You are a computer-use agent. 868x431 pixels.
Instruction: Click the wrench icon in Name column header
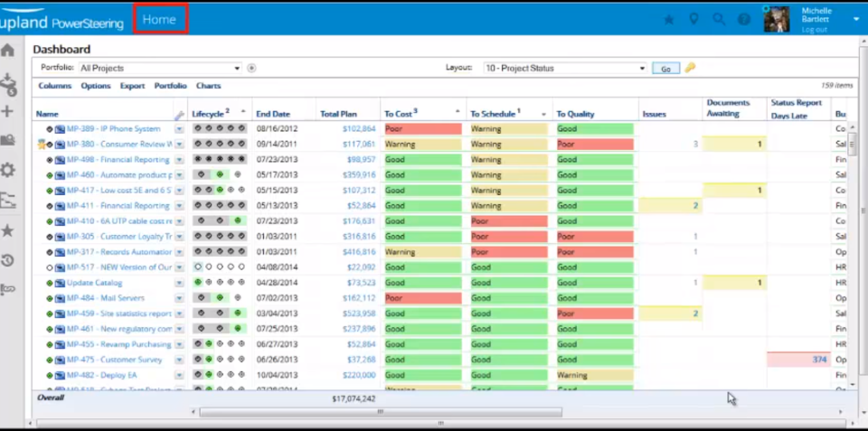[179, 116]
